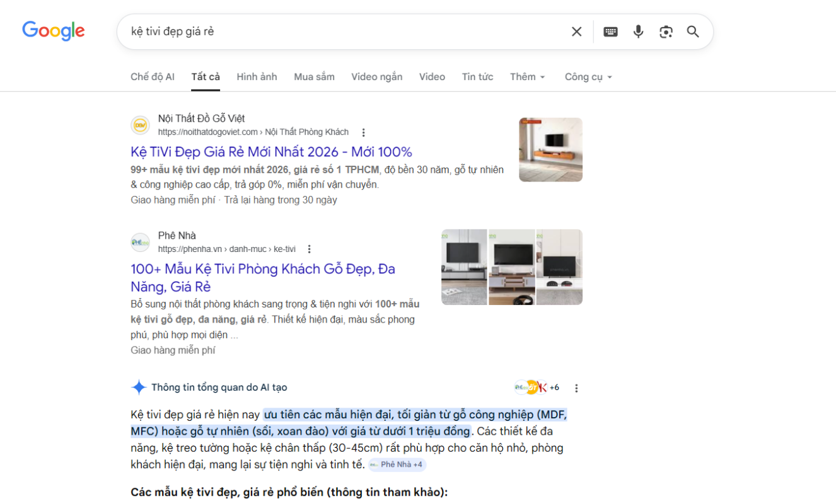The width and height of the screenshot is (836, 504).
Task: Open search by image with Lens
Action: 666,31
